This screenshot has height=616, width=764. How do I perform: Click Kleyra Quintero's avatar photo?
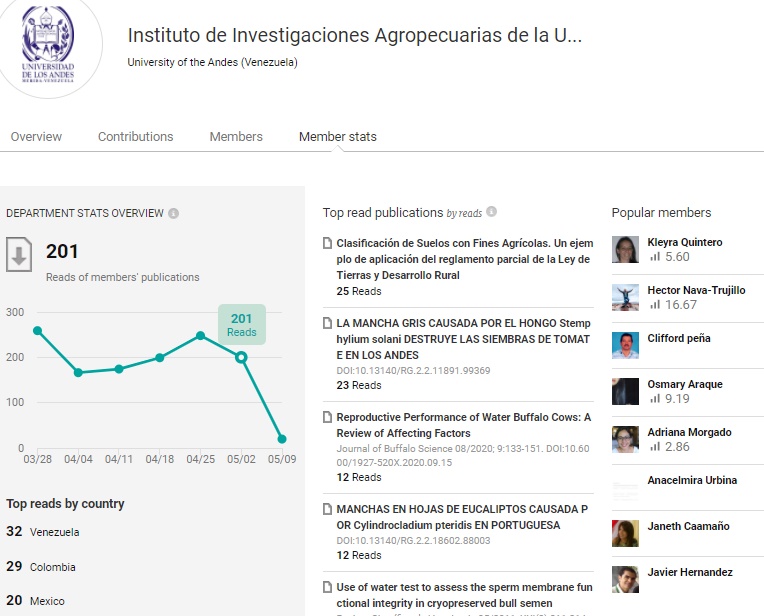pos(625,250)
